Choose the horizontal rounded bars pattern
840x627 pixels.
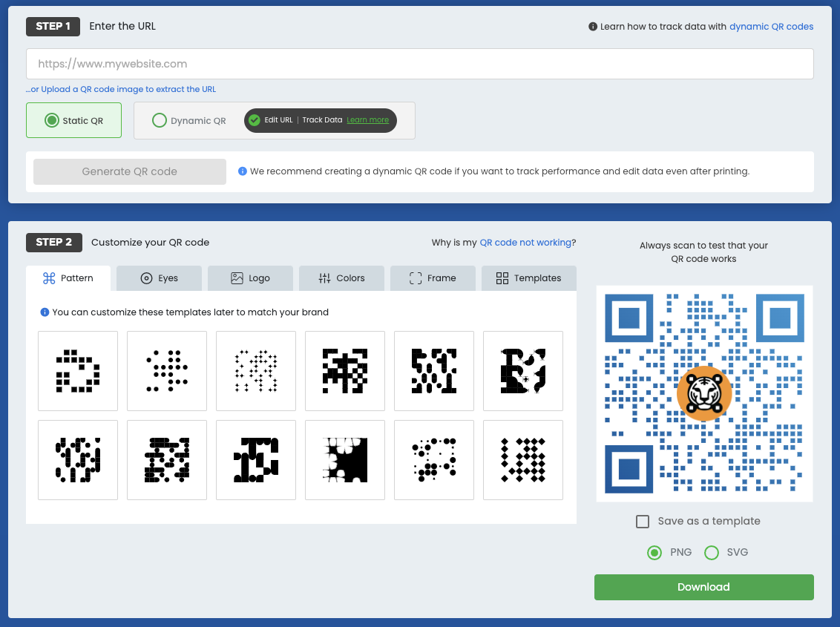click(x=167, y=460)
